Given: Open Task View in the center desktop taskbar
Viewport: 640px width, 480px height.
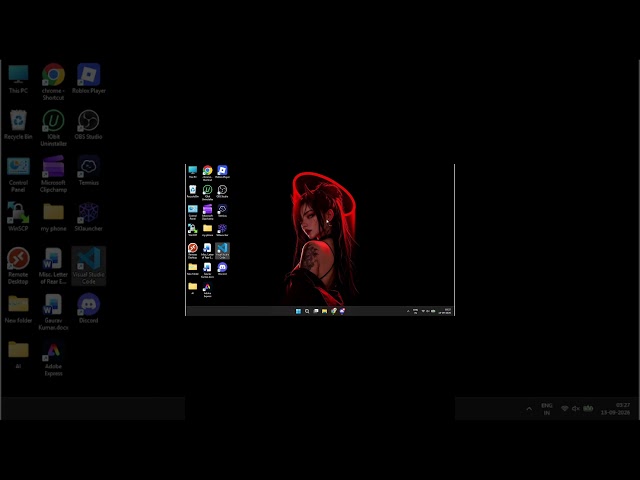Looking at the screenshot, I should (x=316, y=311).
